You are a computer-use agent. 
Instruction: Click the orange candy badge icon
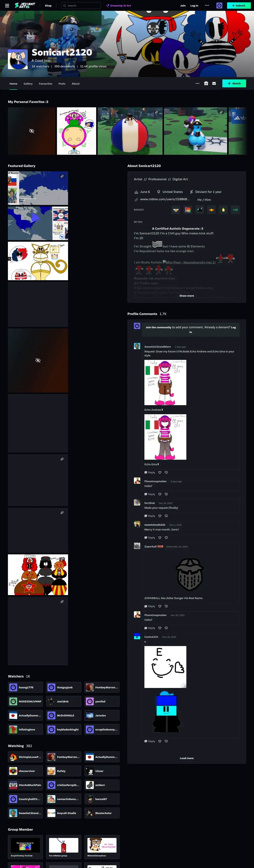click(211, 209)
